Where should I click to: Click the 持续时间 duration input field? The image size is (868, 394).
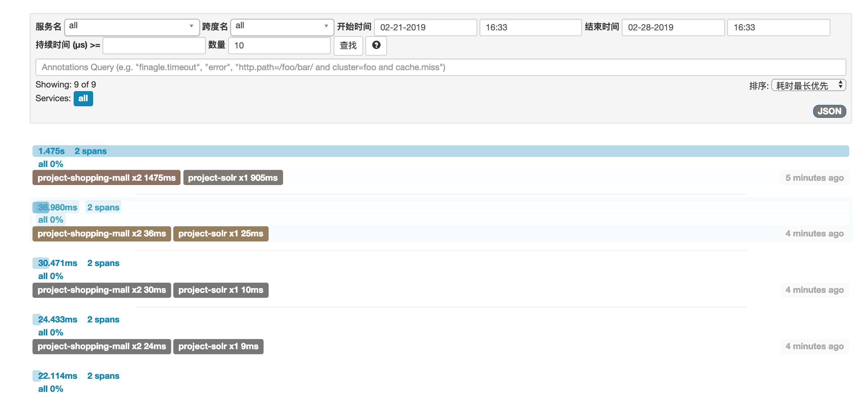pyautogui.click(x=154, y=46)
